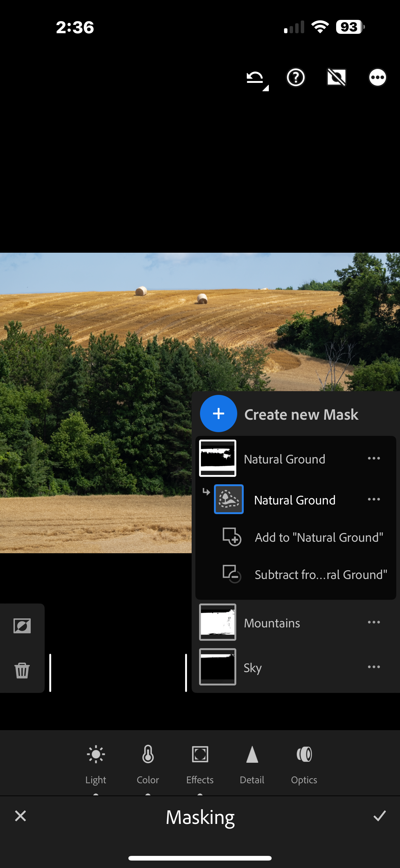The height and width of the screenshot is (868, 400).
Task: Click the Create new Mask label
Action: coord(301,414)
